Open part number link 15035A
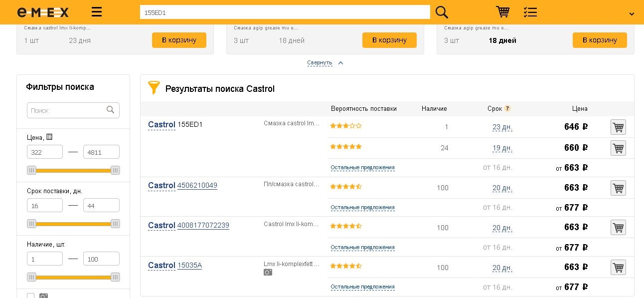 pyautogui.click(x=189, y=265)
